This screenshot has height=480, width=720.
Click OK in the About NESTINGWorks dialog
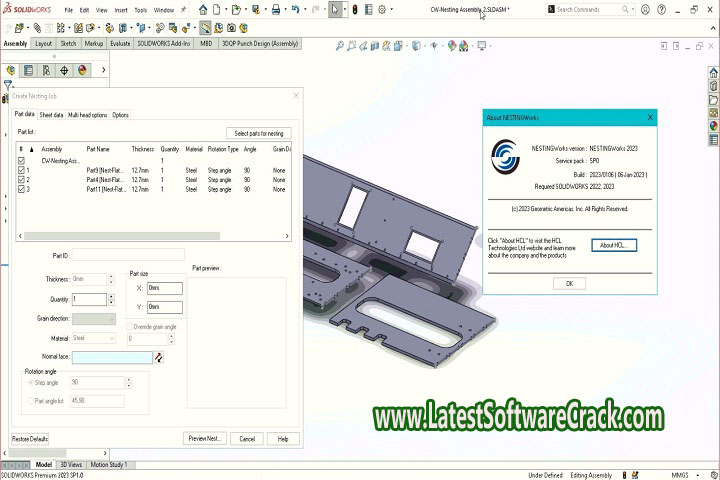tap(569, 283)
